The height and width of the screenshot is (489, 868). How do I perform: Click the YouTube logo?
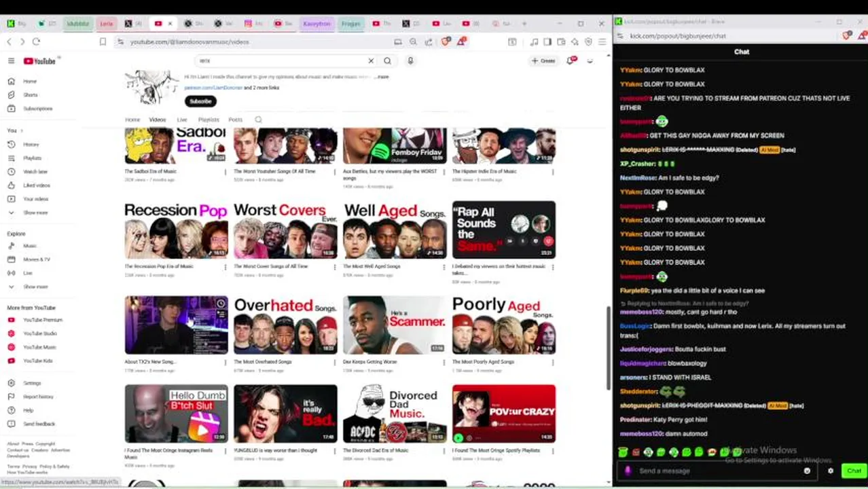(39, 60)
